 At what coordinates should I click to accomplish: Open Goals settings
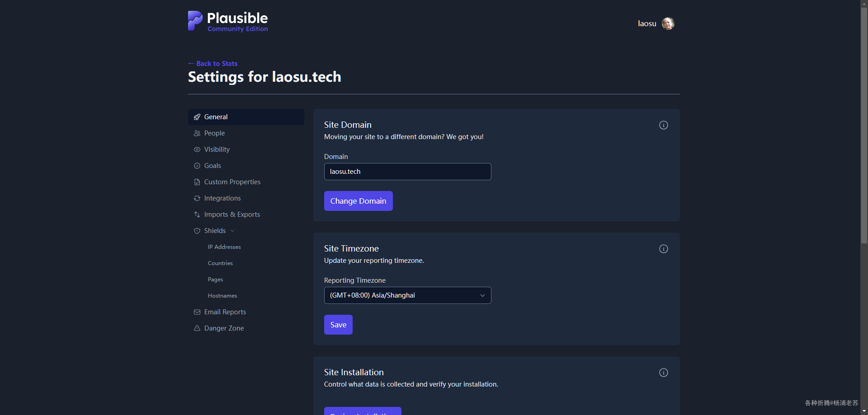pos(246,166)
